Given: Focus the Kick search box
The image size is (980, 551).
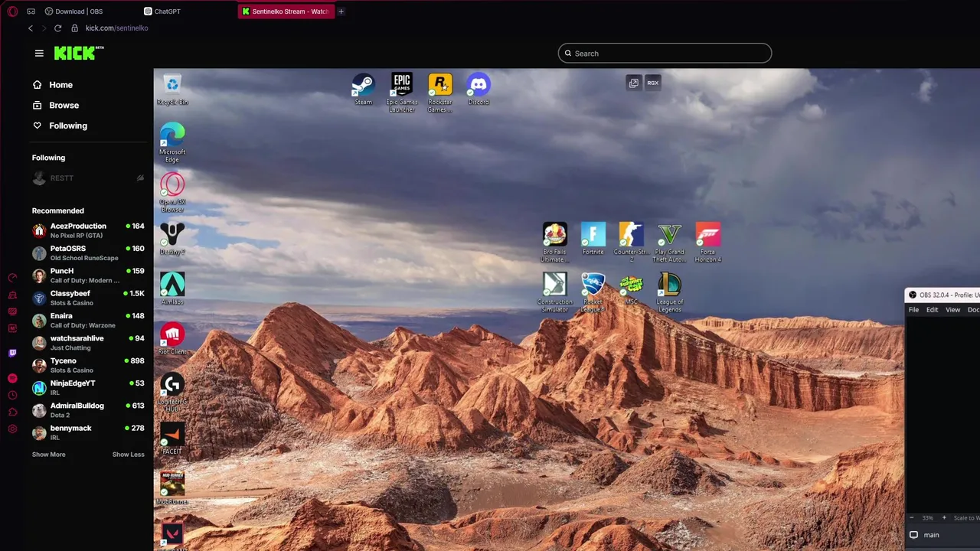Looking at the screenshot, I should tap(665, 53).
